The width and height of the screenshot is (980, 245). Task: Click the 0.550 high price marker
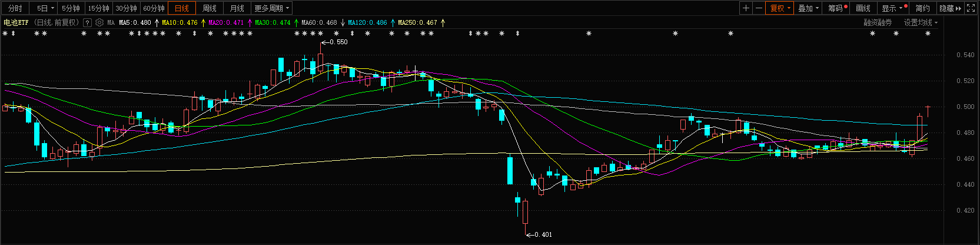pyautogui.click(x=338, y=42)
